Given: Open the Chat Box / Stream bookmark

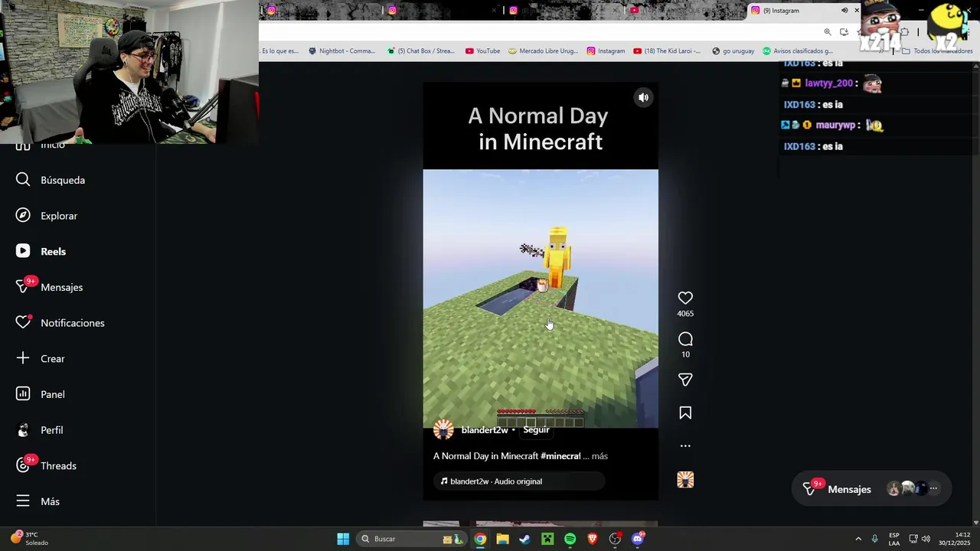Looking at the screenshot, I should [421, 51].
